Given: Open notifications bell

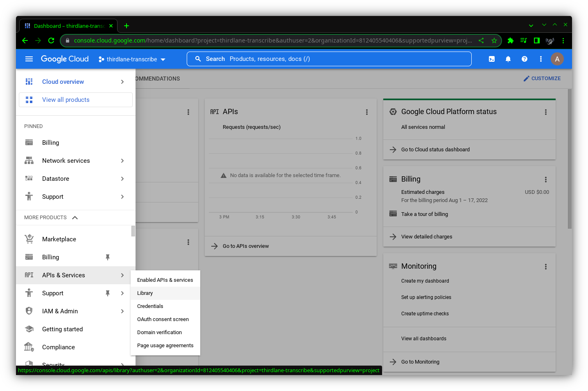Looking at the screenshot, I should [x=508, y=59].
